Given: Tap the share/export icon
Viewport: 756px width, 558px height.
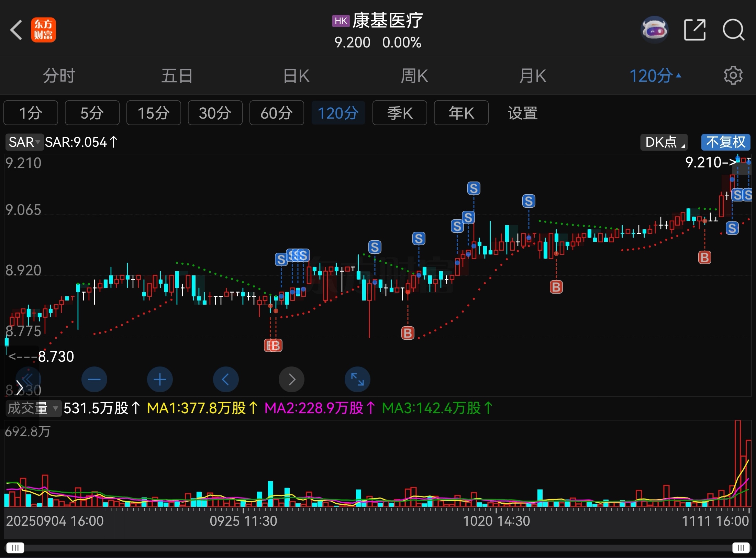Looking at the screenshot, I should point(694,30).
